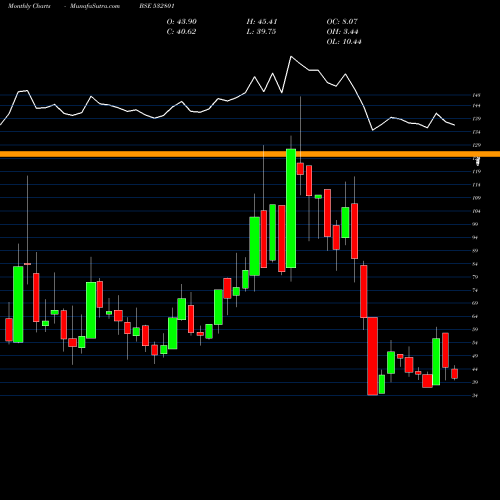Click the 'OH: 3.44' reading

342,32
